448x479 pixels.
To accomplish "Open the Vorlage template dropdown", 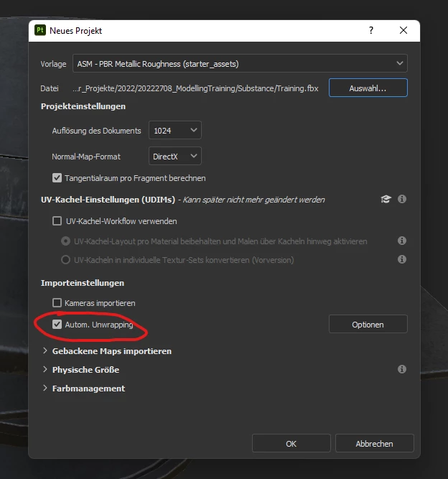I will coord(240,63).
